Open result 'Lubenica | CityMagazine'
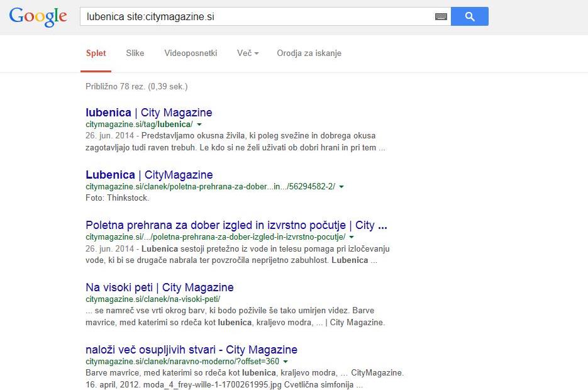This screenshot has height=390, width=588. 149,175
